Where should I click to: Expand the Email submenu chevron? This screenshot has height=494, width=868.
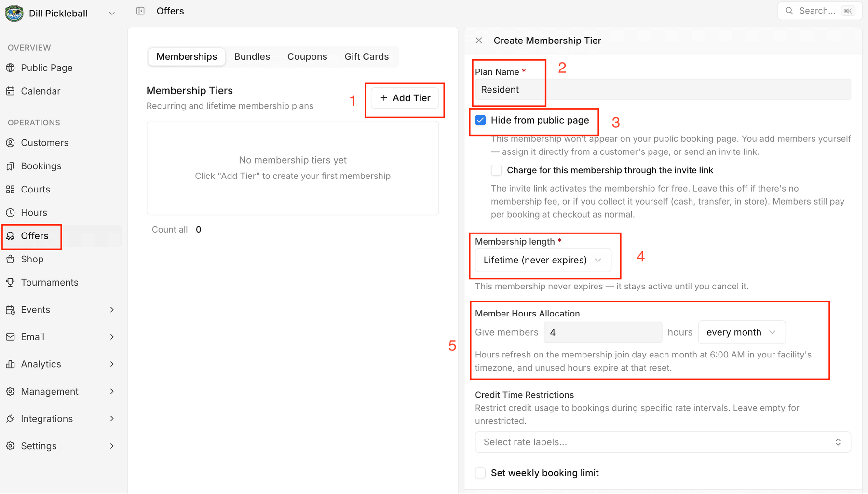pos(112,337)
